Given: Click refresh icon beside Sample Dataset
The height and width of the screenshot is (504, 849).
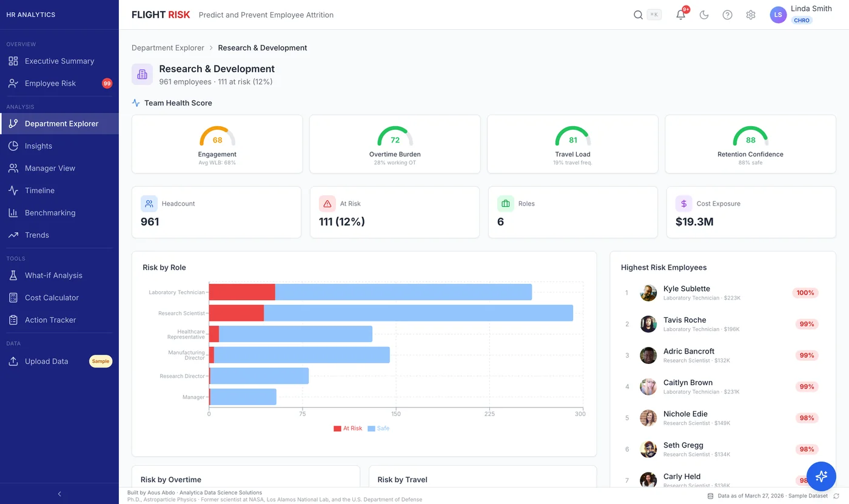Looking at the screenshot, I should (836, 496).
